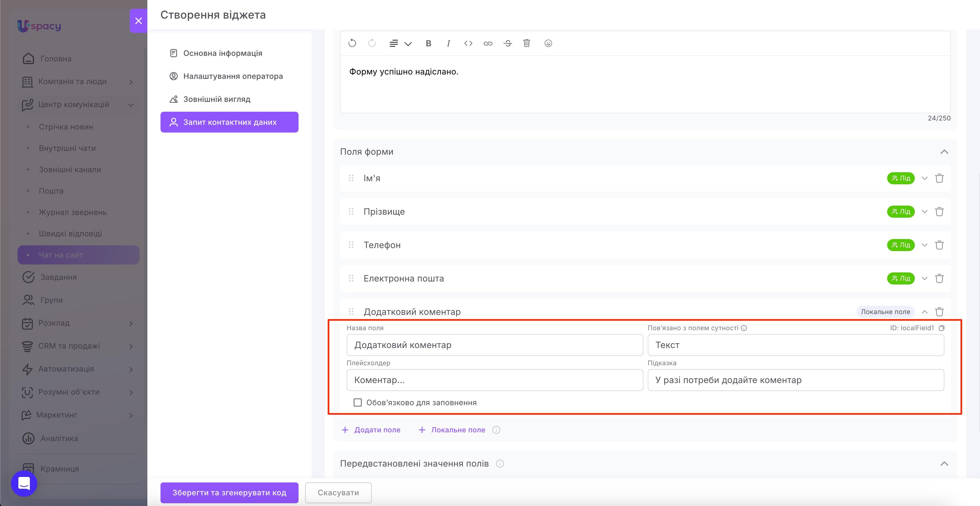Image resolution: width=980 pixels, height=506 pixels.
Task: Click the drag handle of Телефон field
Action: [351, 245]
